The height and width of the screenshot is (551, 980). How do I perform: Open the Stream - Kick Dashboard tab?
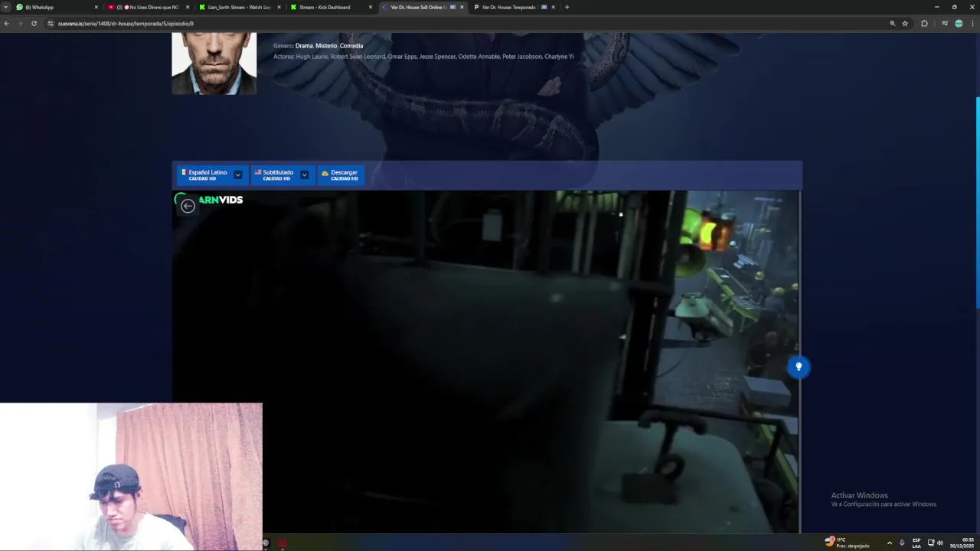click(331, 7)
